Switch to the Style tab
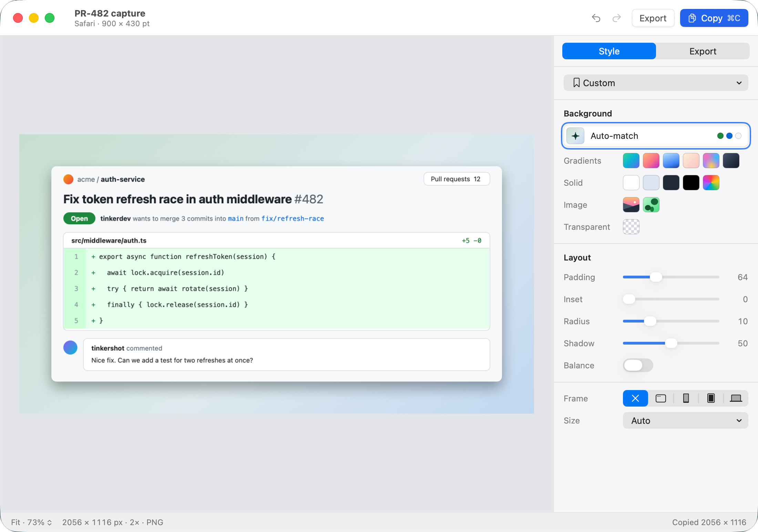The width and height of the screenshot is (758, 532). pos(609,51)
